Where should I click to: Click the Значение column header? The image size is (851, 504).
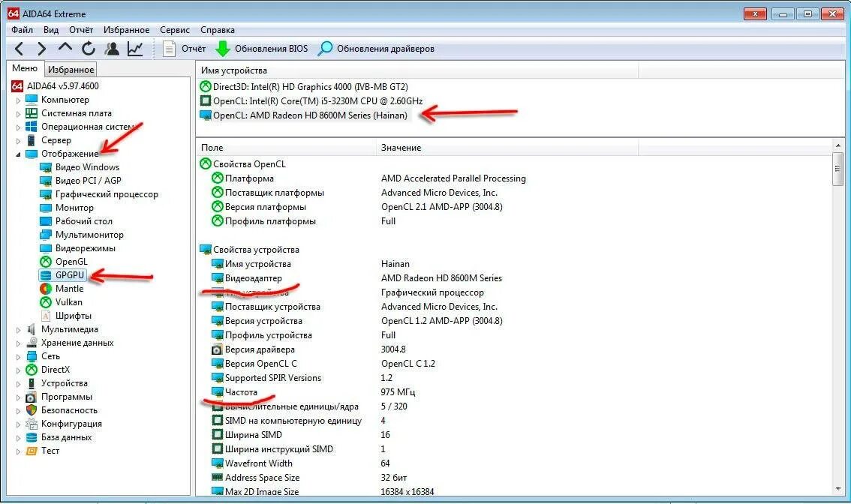point(507,148)
